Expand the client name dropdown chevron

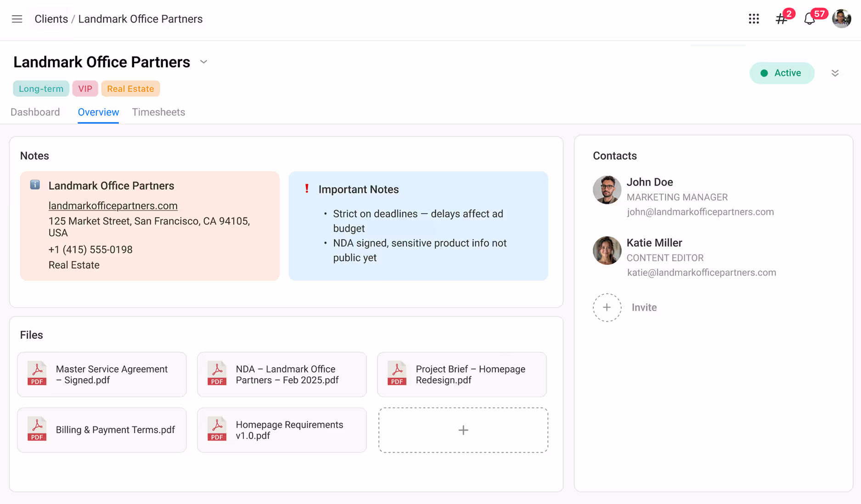tap(203, 62)
